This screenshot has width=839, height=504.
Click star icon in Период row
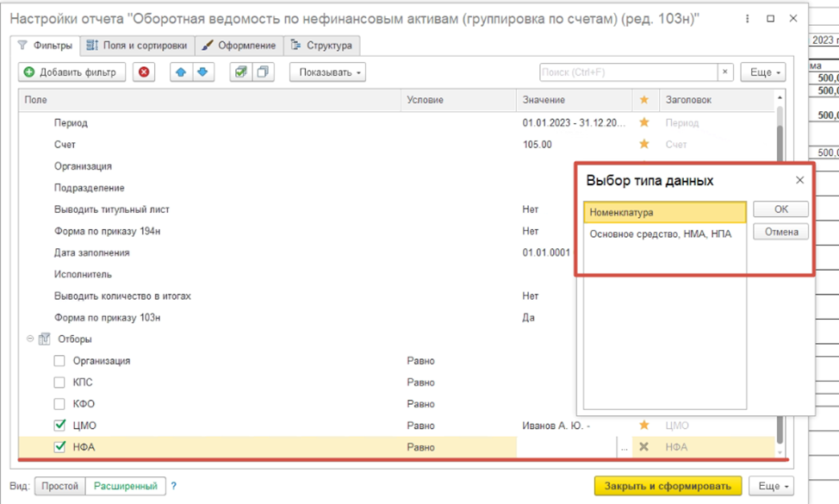click(644, 122)
